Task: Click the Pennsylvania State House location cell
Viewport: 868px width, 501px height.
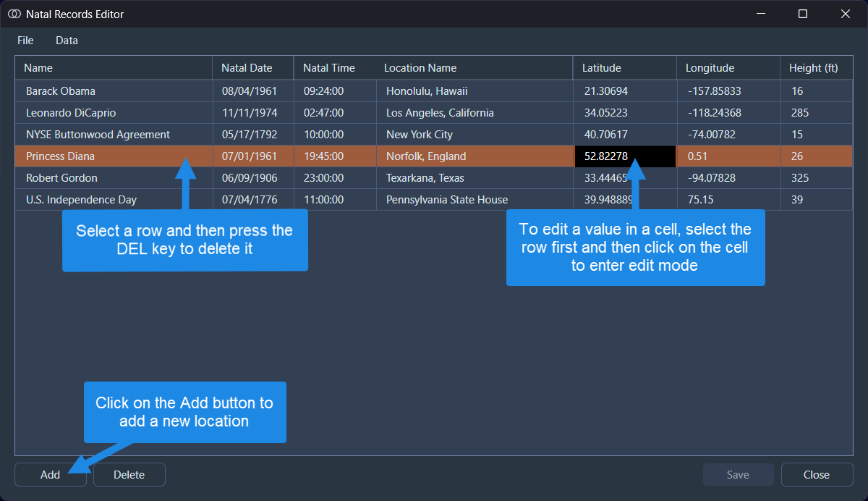Action: [x=447, y=200]
